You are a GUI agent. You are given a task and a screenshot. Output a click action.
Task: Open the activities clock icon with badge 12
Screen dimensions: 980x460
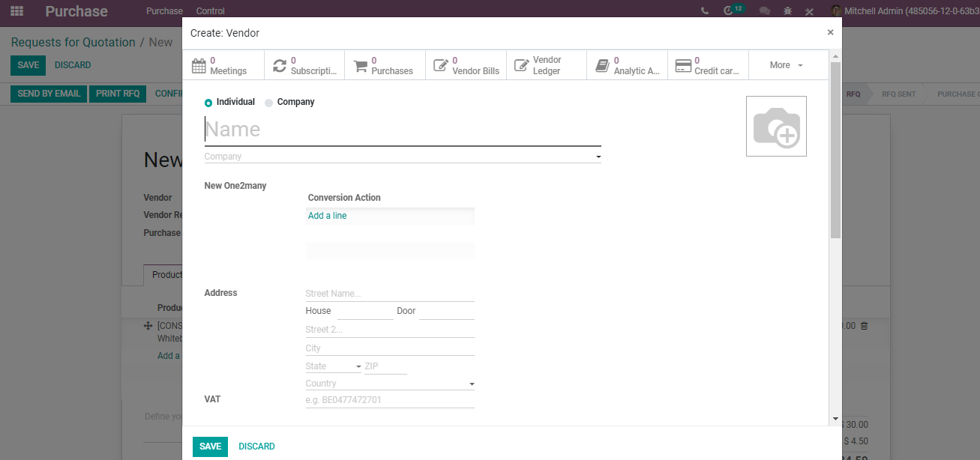tap(728, 11)
